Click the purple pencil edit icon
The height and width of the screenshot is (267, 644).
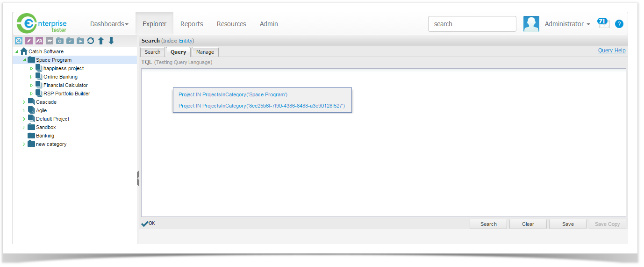click(29, 41)
